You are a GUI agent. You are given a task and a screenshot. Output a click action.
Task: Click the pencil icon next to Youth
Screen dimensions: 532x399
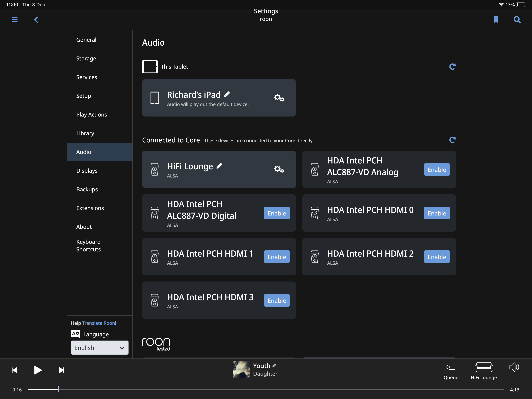pos(274,365)
